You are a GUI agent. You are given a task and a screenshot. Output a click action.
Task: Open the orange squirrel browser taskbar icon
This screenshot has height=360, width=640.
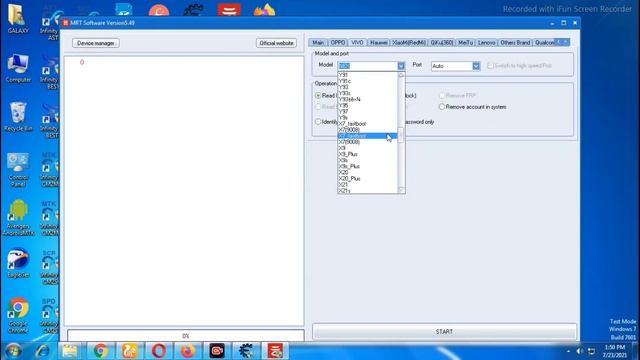tap(130, 351)
